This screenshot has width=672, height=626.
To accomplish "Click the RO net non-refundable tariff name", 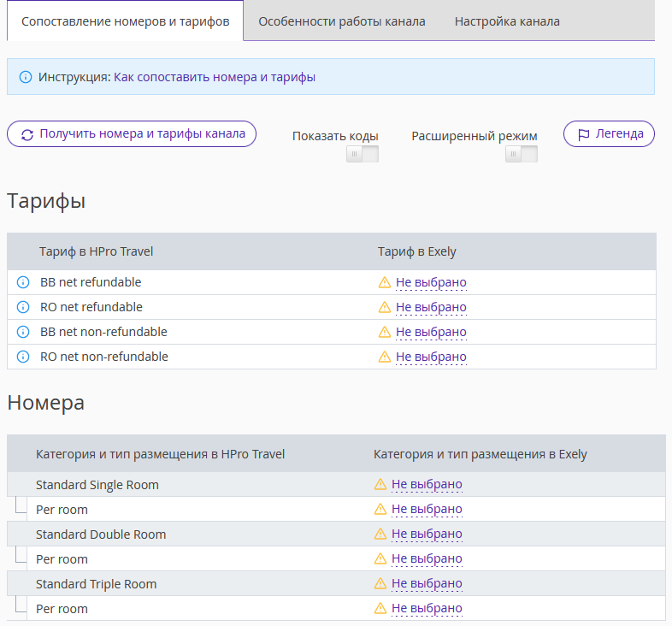I will (x=104, y=357).
